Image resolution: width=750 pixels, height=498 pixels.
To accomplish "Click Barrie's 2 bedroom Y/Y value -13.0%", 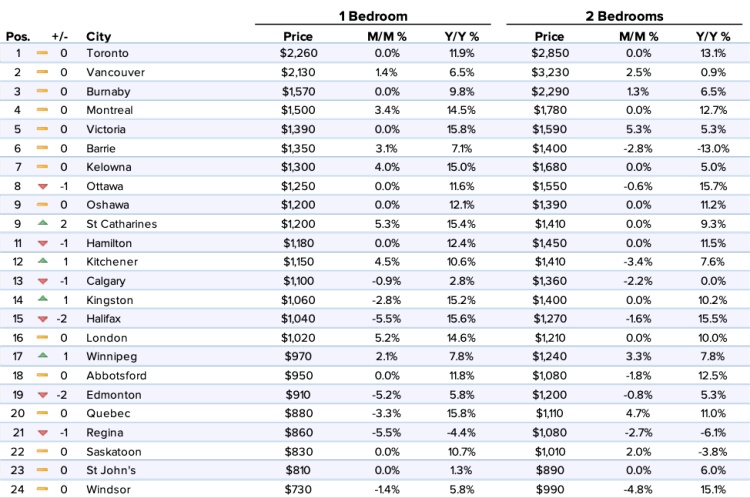I will [713, 148].
